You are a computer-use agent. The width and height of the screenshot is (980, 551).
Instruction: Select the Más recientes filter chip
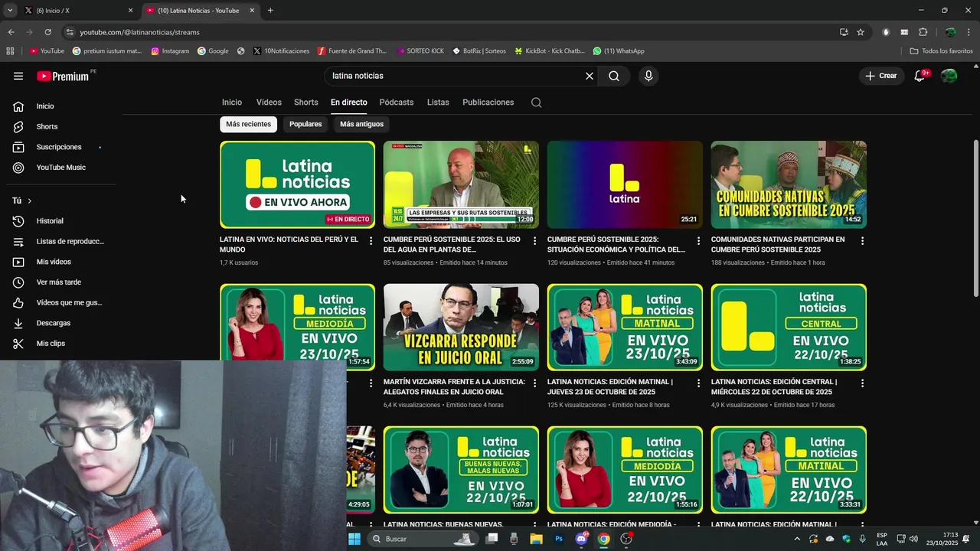[248, 124]
